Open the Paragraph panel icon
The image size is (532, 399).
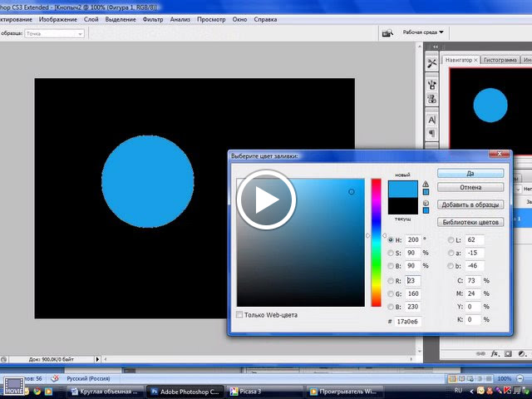point(431,133)
